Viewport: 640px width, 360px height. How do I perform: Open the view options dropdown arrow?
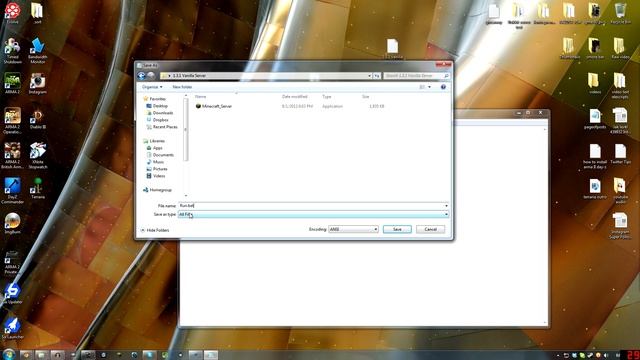tap(429, 87)
